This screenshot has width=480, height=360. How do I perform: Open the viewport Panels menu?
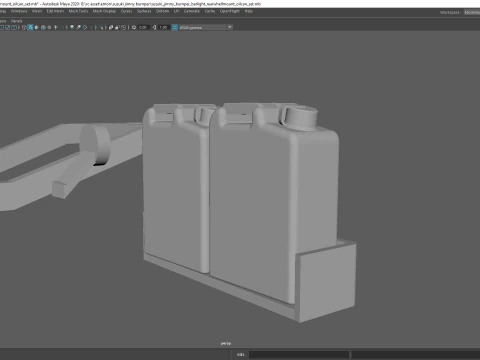point(16,21)
